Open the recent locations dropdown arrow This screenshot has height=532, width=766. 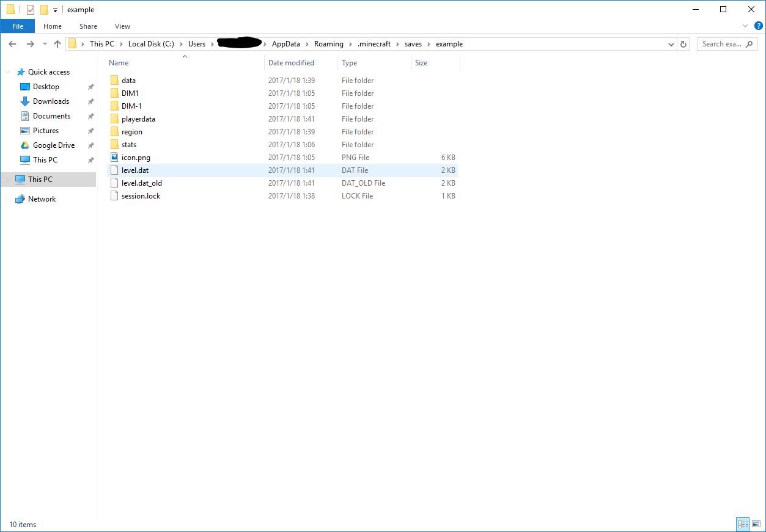tap(45, 44)
